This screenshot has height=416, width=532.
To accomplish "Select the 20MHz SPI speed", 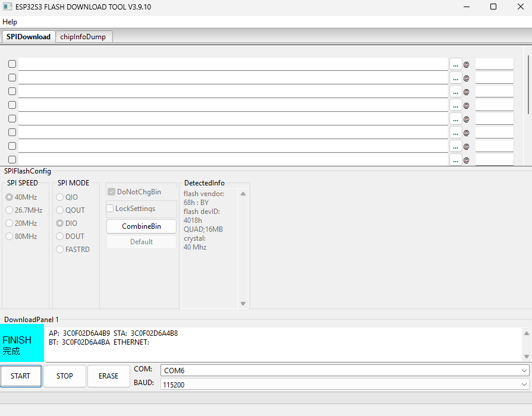I will (21, 223).
